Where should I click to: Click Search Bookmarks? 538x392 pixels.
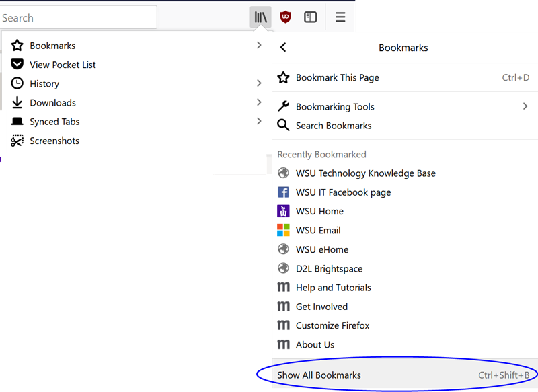(x=334, y=126)
